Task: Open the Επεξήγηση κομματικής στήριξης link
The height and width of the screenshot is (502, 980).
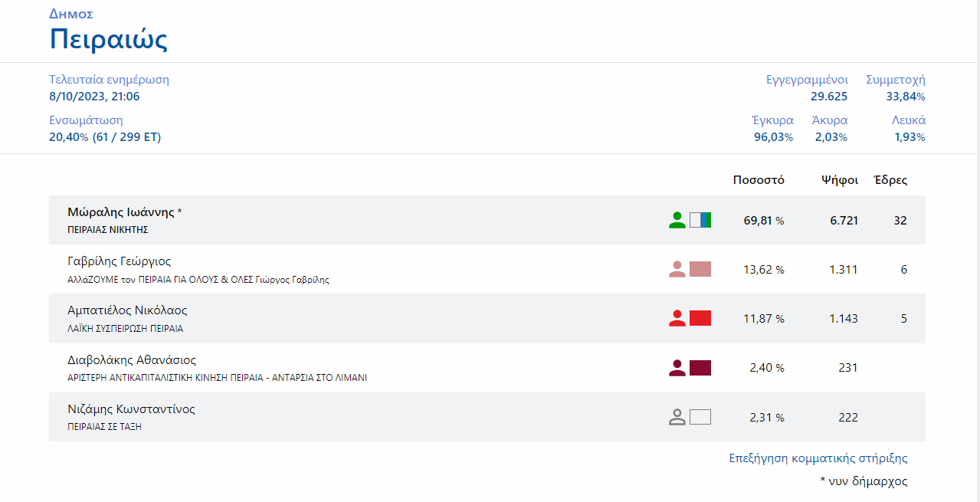Action: coord(818,458)
